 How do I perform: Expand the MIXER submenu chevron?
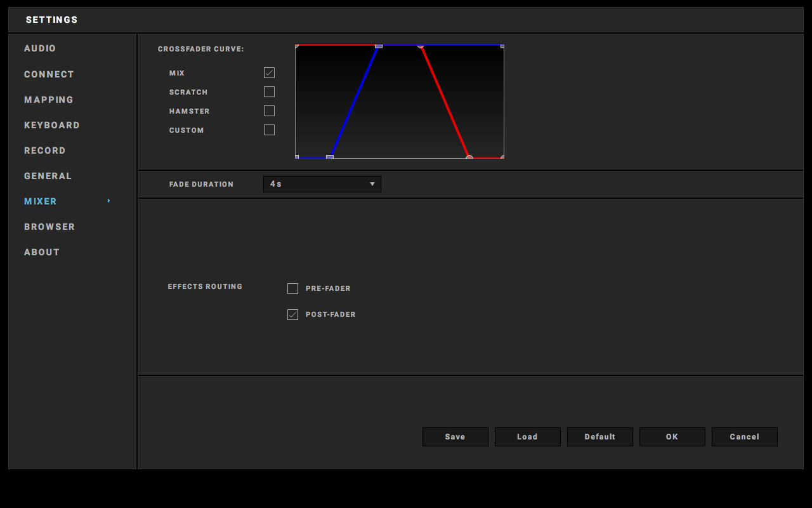click(x=108, y=201)
